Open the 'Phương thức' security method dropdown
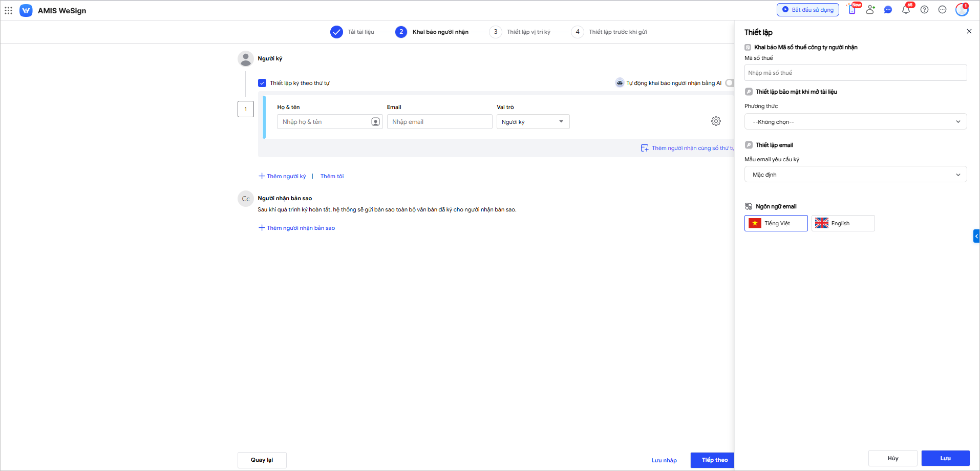Screen dimensions: 980x471 (x=855, y=122)
